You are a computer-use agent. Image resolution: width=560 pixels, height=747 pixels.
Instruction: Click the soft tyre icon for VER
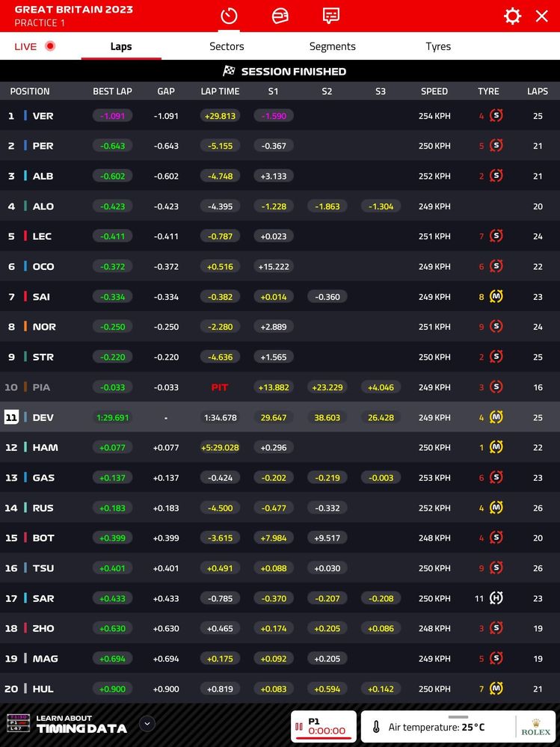click(496, 116)
